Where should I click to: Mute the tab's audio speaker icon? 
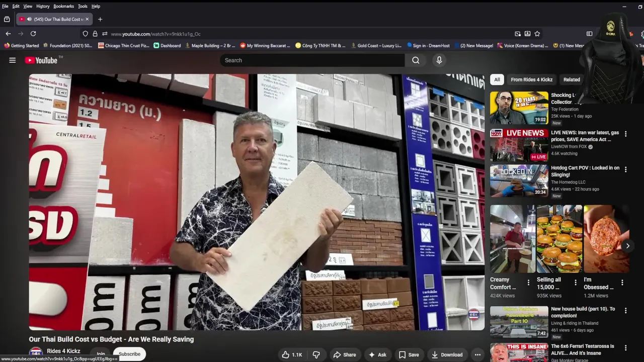pyautogui.click(x=29, y=19)
